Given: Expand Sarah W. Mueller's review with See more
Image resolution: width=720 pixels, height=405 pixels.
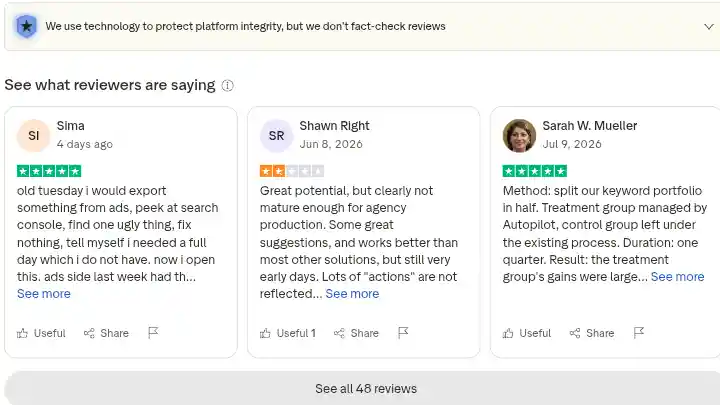Looking at the screenshot, I should tap(677, 277).
